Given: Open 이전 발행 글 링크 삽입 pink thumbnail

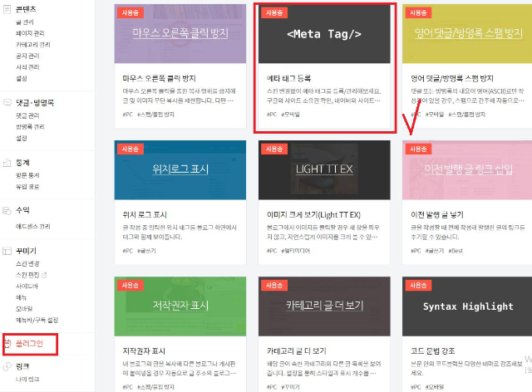Looking at the screenshot, I should 467,170.
